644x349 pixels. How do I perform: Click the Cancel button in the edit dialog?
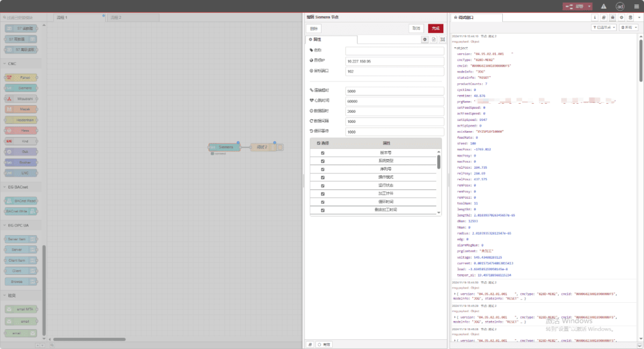416,28
